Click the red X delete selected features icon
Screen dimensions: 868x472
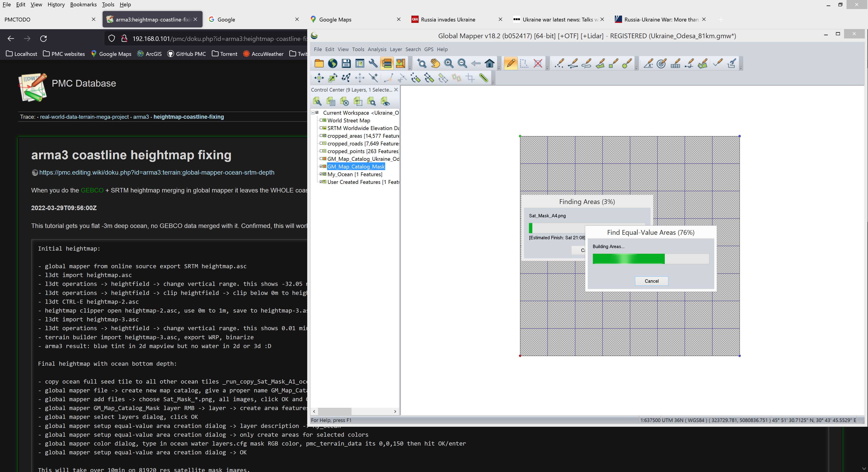538,63
